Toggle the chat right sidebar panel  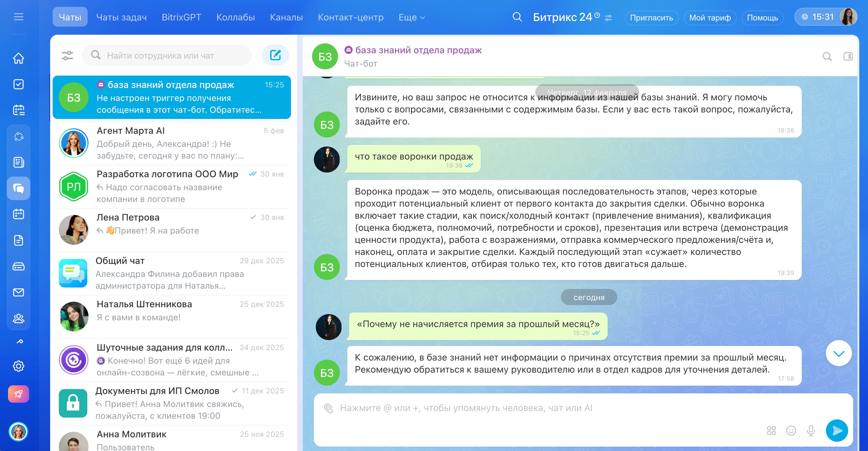pos(848,57)
